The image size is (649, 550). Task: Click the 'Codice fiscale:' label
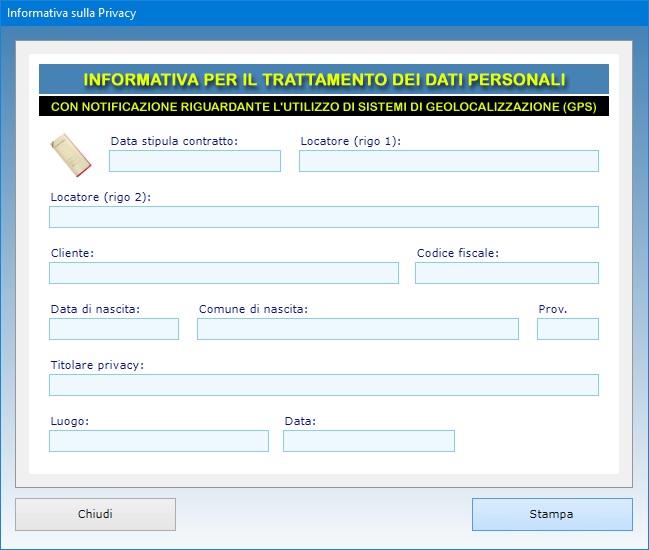click(x=458, y=253)
